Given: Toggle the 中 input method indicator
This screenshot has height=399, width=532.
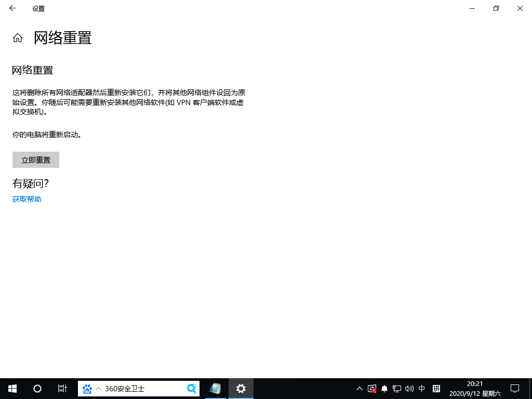Looking at the screenshot, I should pyautogui.click(x=421, y=388).
